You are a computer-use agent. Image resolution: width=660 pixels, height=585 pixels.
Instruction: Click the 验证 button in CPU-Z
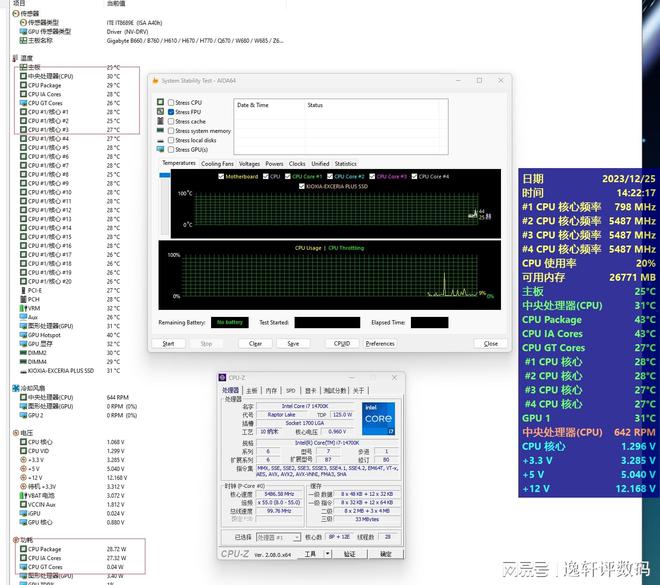pos(349,554)
